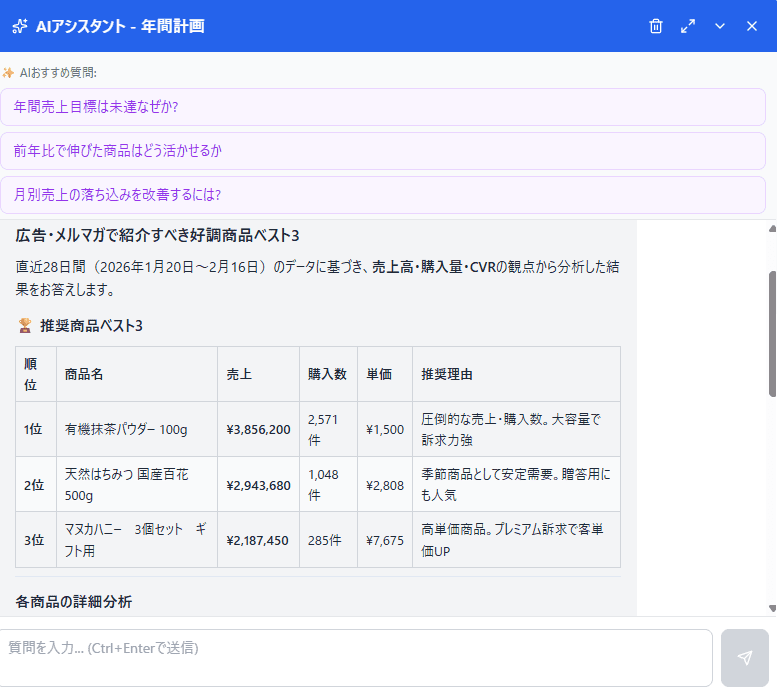Click the rank cell 2位

34,485
